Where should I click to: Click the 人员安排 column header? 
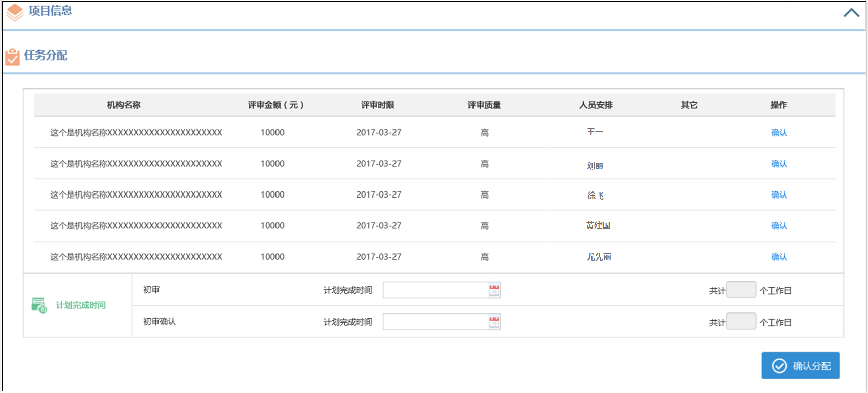(596, 105)
